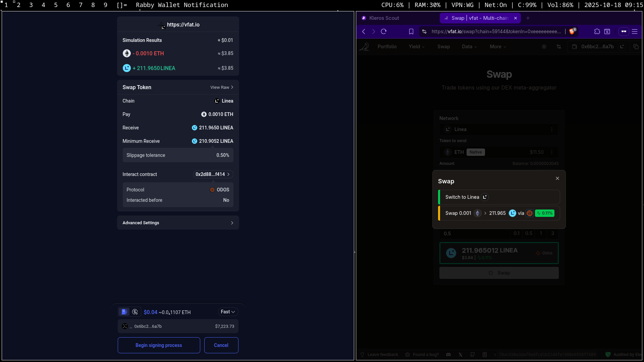Cancel the Rabby transaction
This screenshot has width=644, height=362.
(x=221, y=345)
